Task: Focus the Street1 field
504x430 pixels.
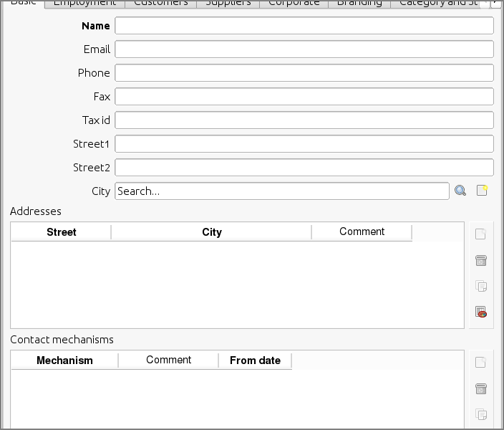Action: 304,143
